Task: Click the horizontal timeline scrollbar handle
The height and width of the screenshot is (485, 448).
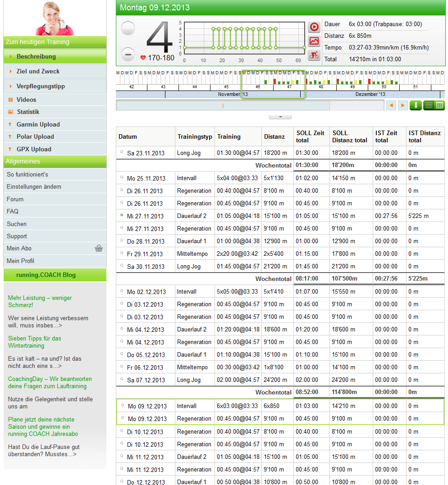Action: pos(223,105)
